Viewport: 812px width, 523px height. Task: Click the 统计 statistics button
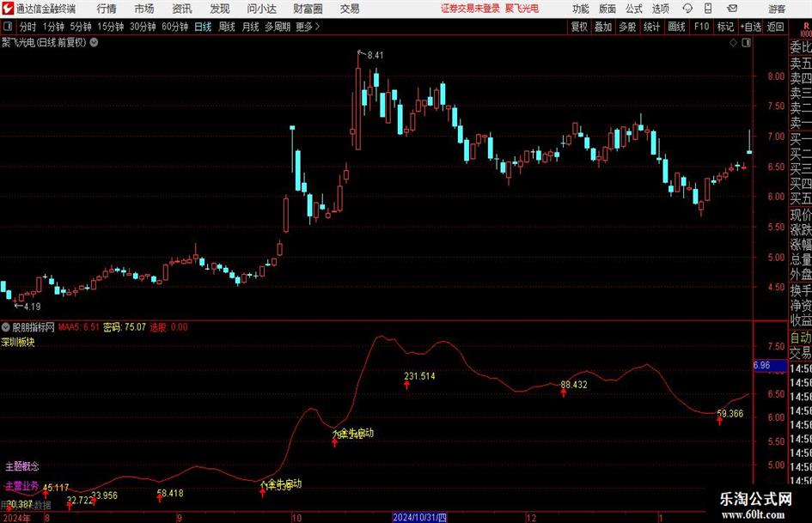pyautogui.click(x=651, y=27)
